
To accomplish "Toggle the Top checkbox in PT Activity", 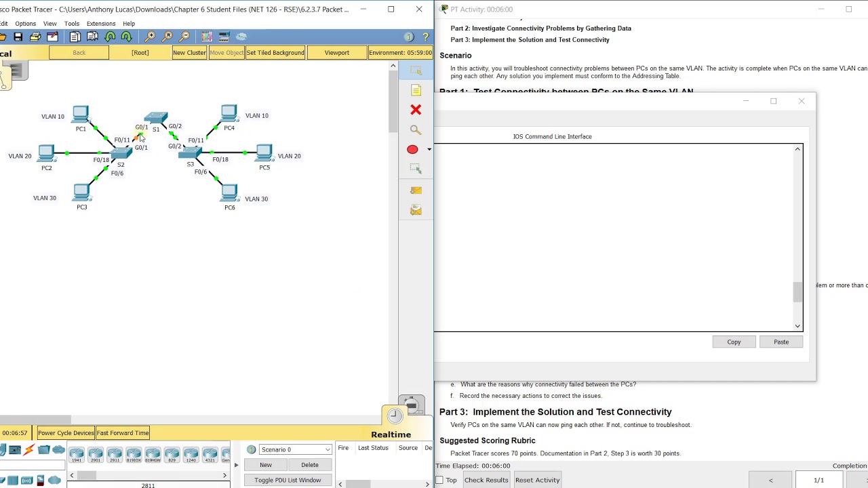I will point(439,480).
